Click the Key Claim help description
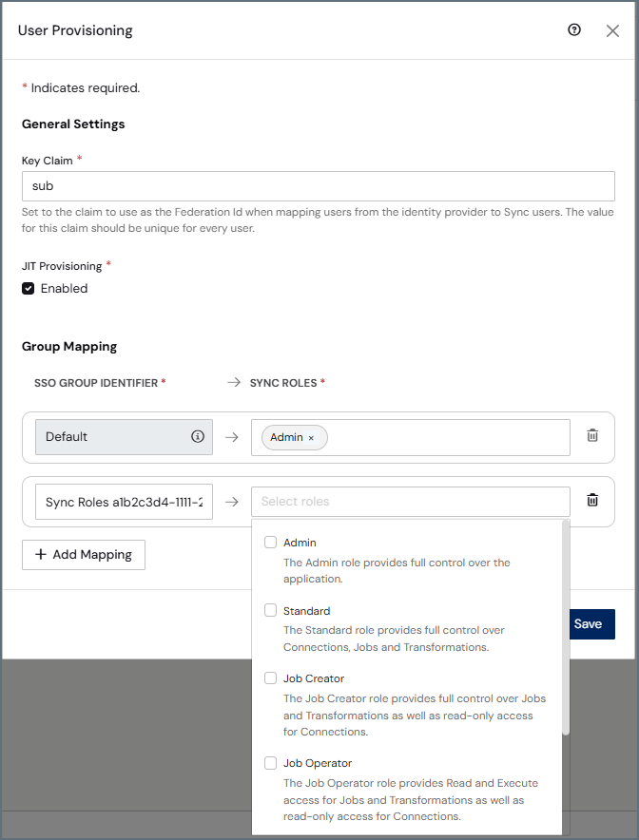Viewport: 639px width, 840px height. [318, 220]
